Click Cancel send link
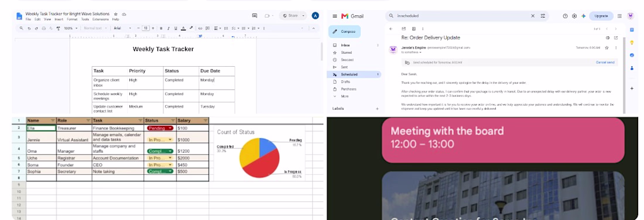This screenshot has width=644, height=220. [x=605, y=63]
